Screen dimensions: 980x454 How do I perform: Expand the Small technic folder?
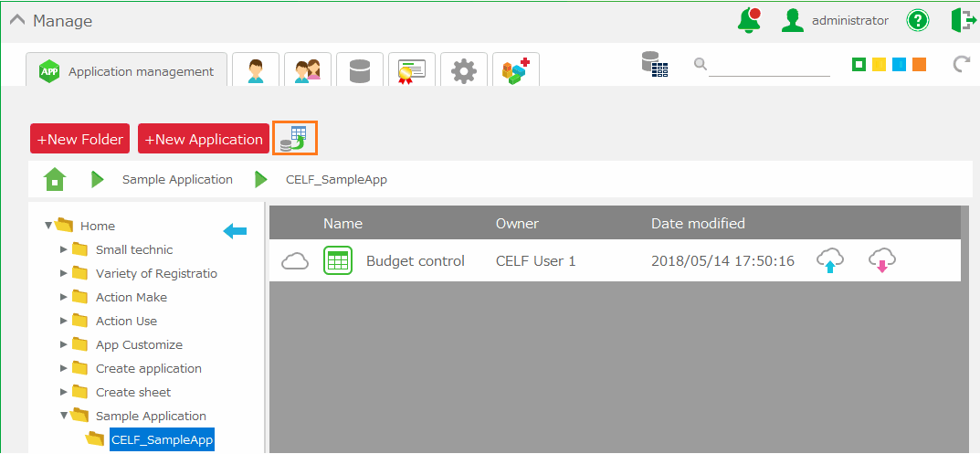pyautogui.click(x=63, y=249)
